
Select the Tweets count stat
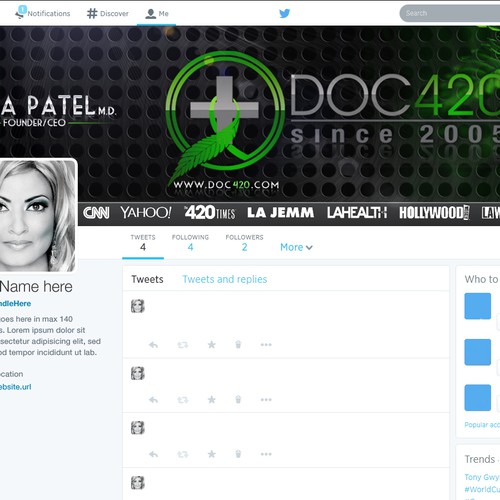[143, 243]
